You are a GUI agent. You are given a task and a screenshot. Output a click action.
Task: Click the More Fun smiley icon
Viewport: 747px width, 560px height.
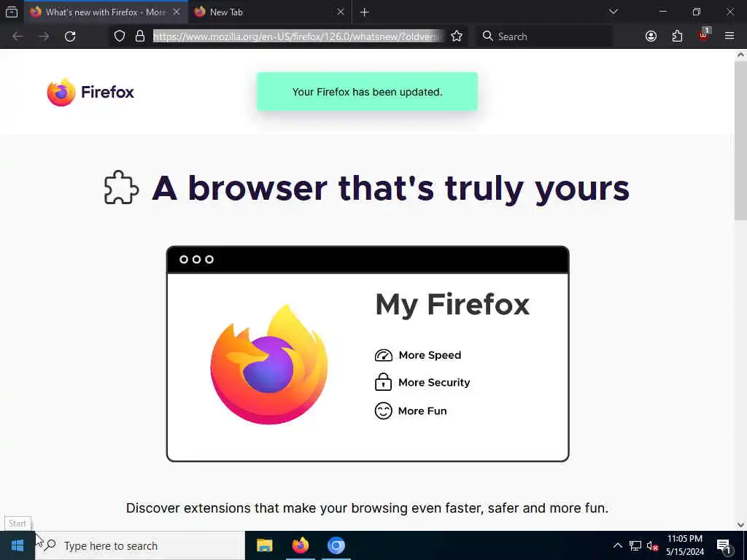[x=383, y=411]
